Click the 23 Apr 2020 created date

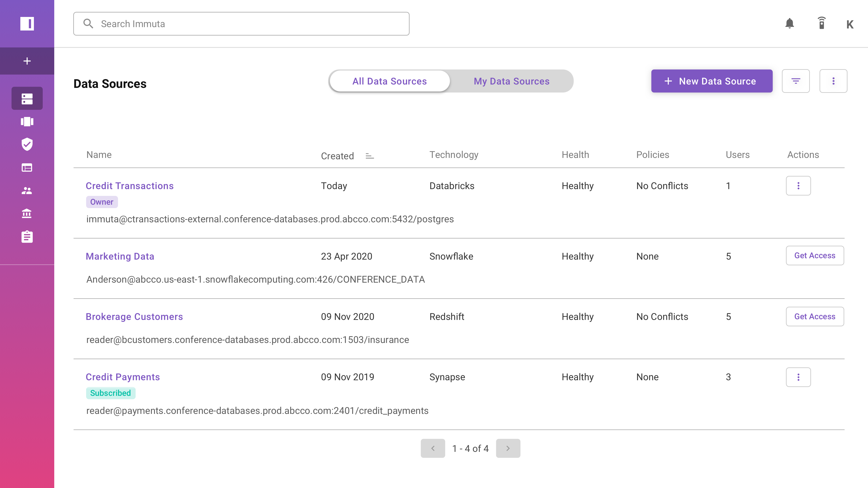tap(346, 256)
